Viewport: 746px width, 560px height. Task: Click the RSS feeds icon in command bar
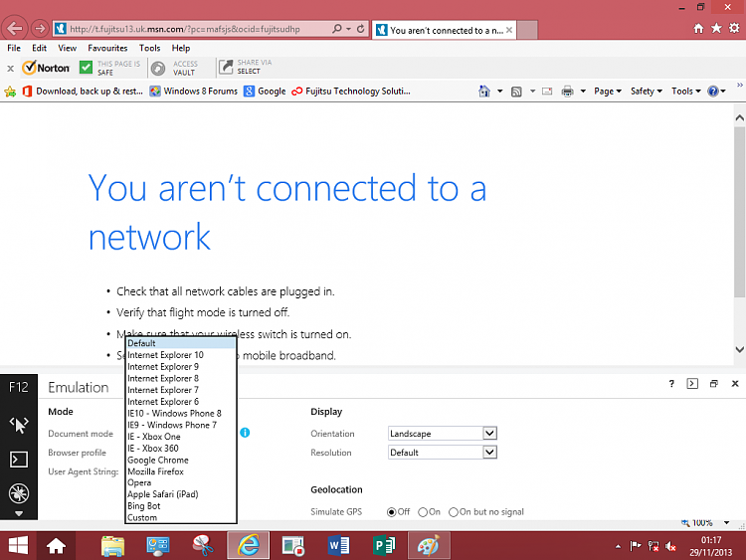coord(516,92)
